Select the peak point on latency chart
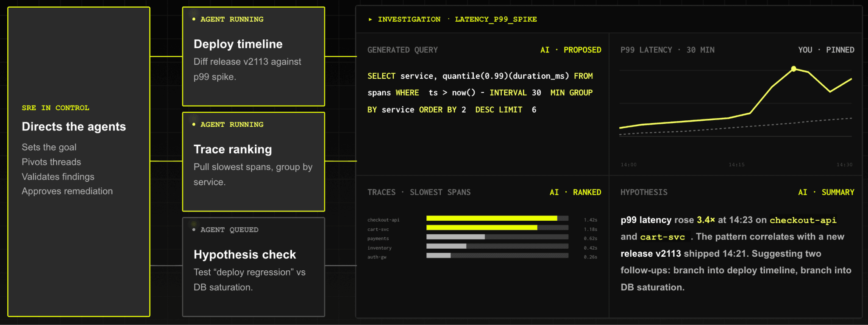868x325 pixels. tap(793, 69)
